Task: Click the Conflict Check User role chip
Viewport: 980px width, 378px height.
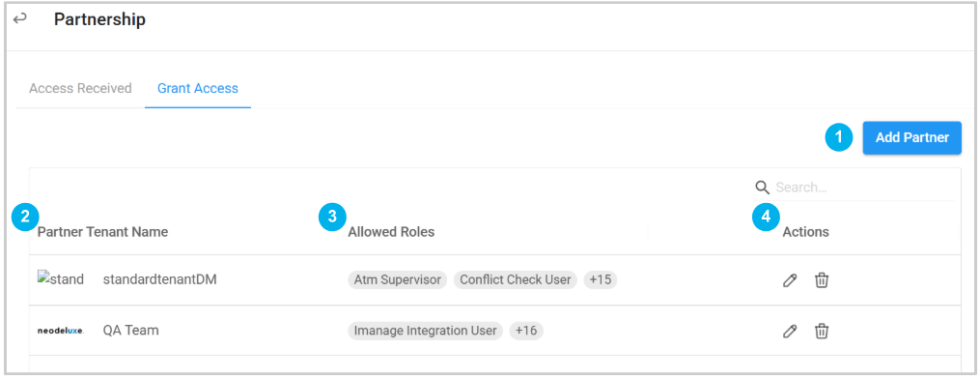Action: (516, 279)
